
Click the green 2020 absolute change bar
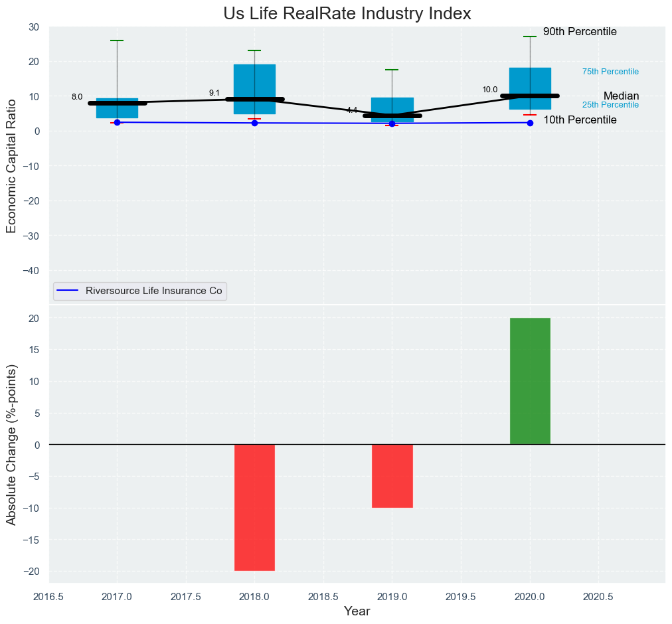coord(530,382)
